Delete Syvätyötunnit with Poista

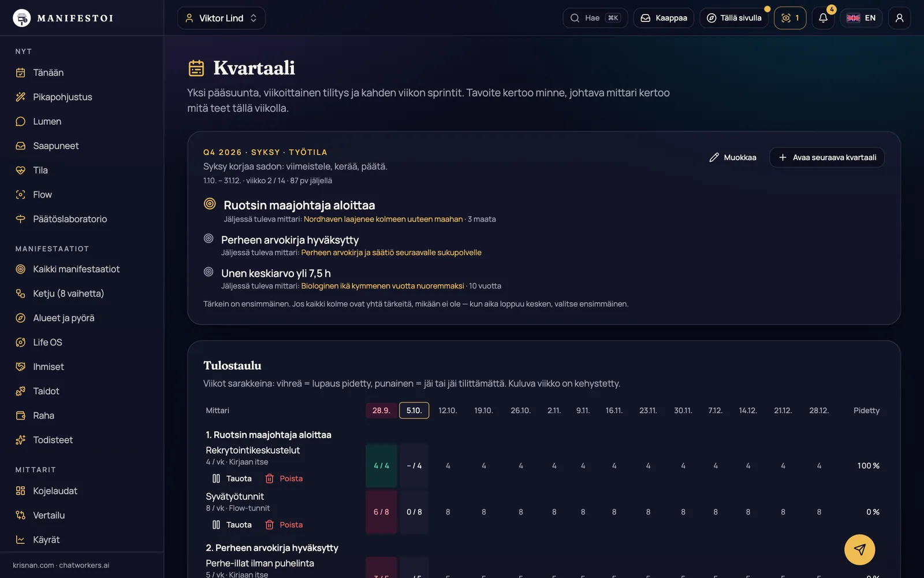pos(284,525)
